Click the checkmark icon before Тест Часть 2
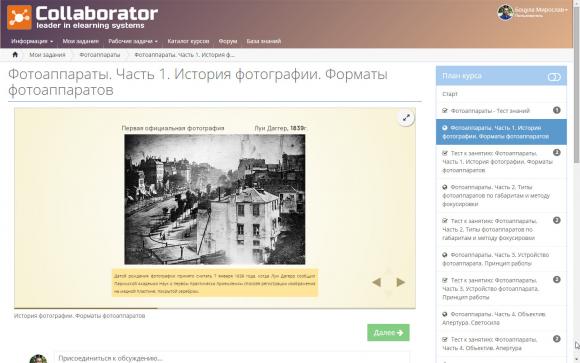This screenshot has width=580, height=363. [445, 221]
